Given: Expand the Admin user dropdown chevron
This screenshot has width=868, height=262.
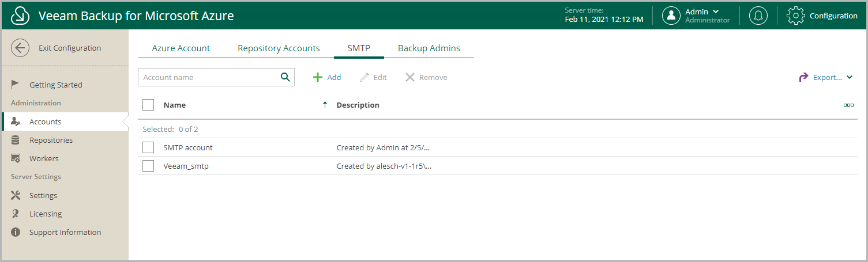Looking at the screenshot, I should [716, 12].
